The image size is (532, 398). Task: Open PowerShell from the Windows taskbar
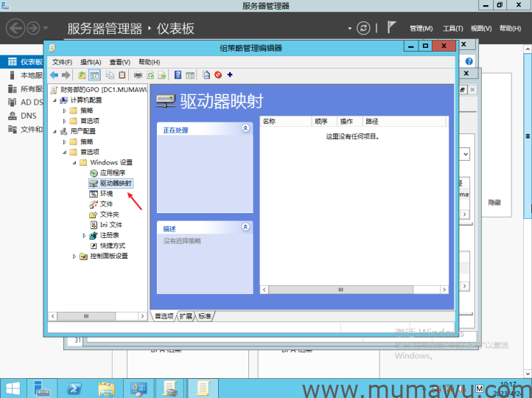pos(74,388)
